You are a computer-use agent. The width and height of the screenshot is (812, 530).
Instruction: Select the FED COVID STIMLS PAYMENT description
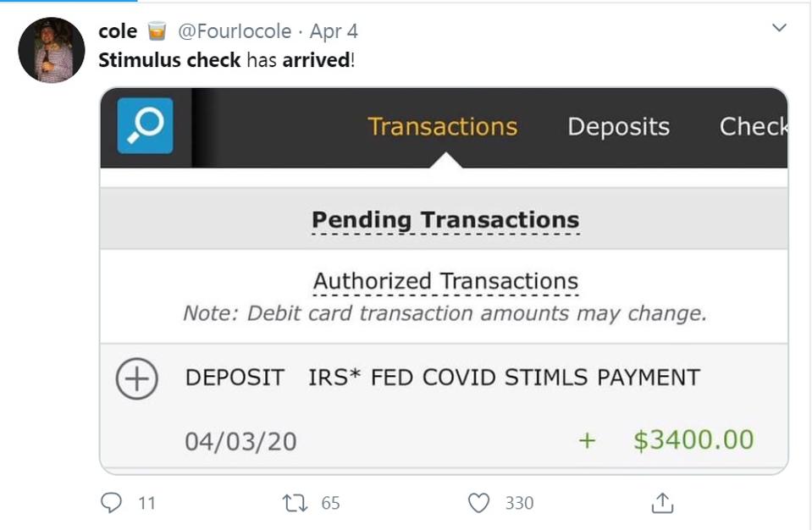(x=535, y=378)
